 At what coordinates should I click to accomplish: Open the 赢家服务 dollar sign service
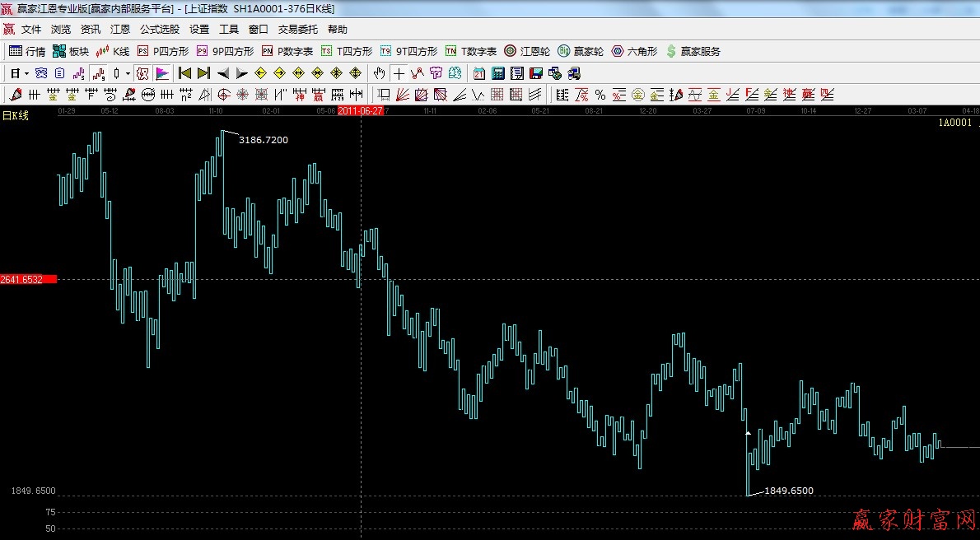tap(693, 51)
